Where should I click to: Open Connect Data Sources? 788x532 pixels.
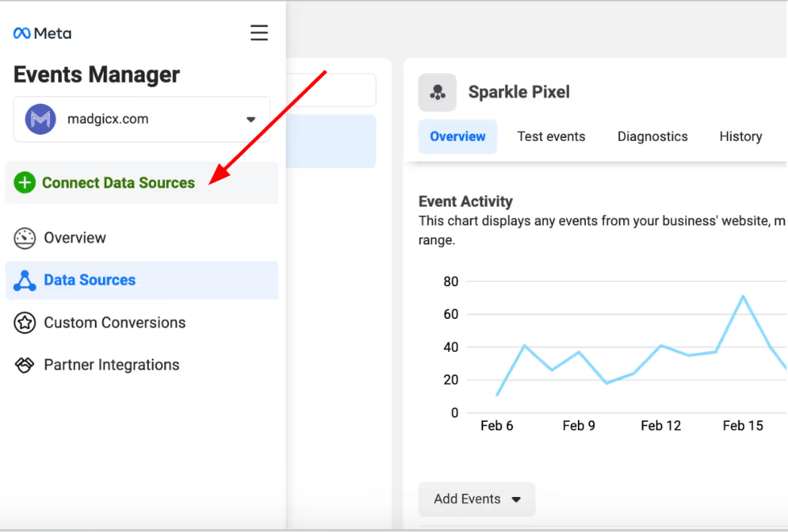click(142, 182)
